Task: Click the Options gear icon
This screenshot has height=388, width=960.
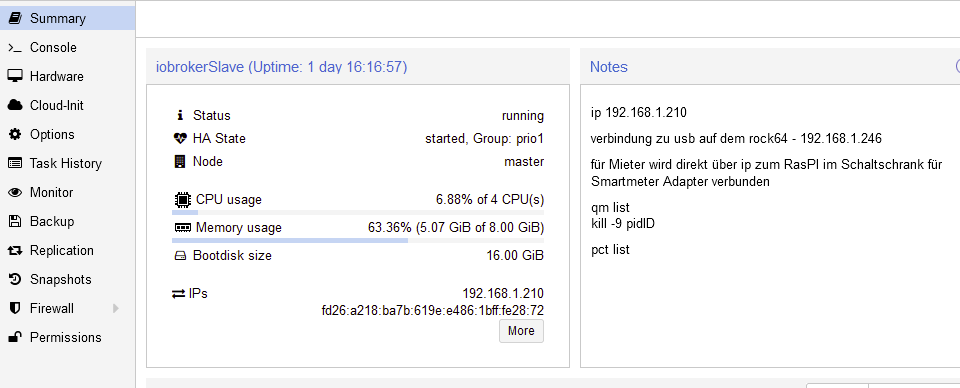Action: 15,134
